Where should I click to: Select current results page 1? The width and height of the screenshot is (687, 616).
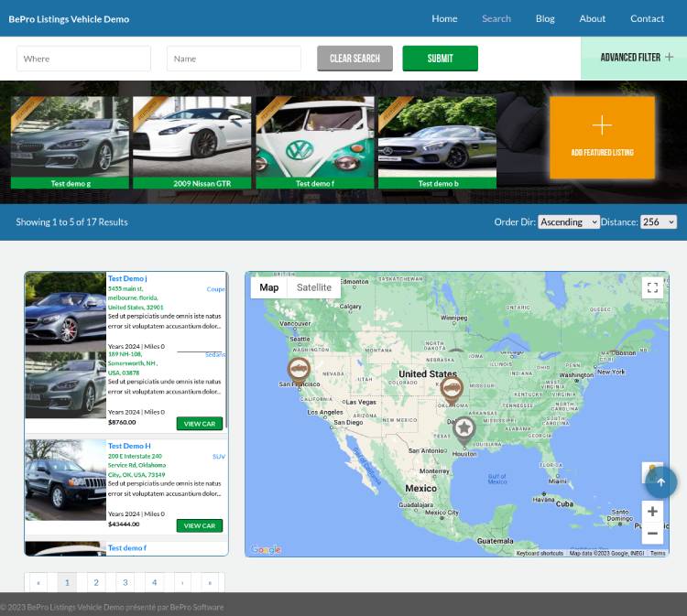pyautogui.click(x=67, y=583)
